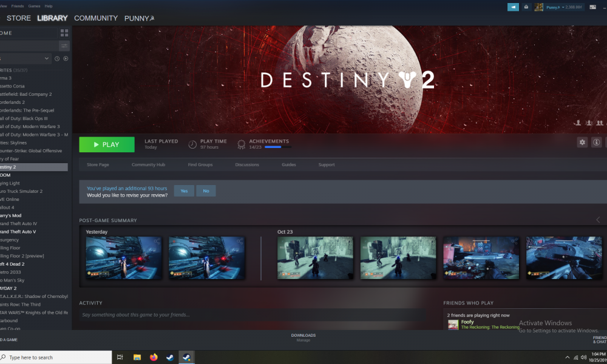Image resolution: width=607 pixels, height=364 pixels.
Task: Open fourth Oct 23 screenshot thumbnail
Action: point(564,258)
